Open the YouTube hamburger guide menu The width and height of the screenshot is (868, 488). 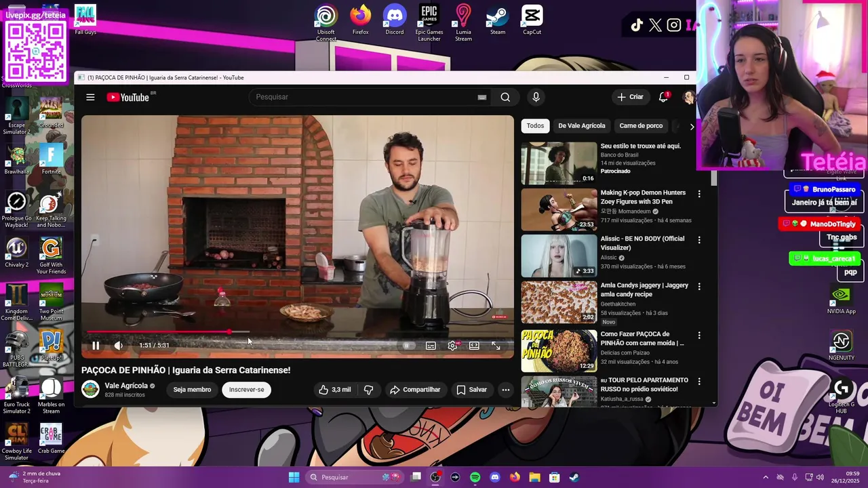pyautogui.click(x=90, y=97)
